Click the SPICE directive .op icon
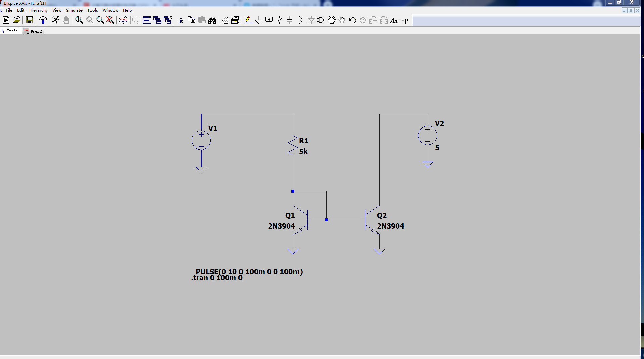The image size is (644, 359). 405,20
